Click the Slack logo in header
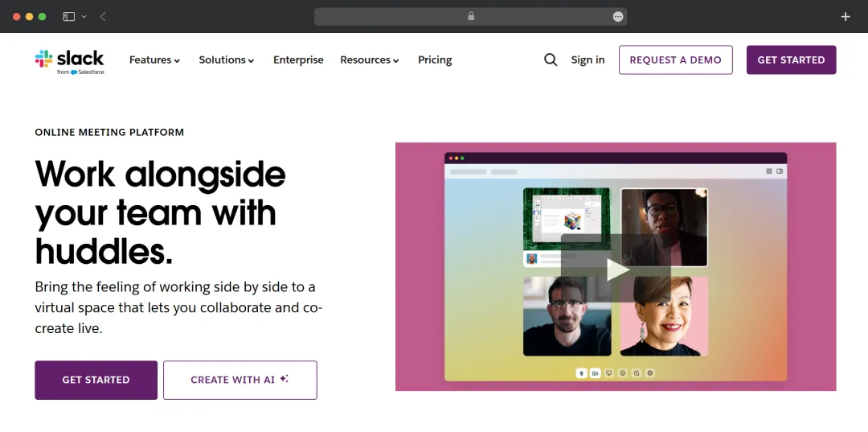The width and height of the screenshot is (868, 432). [x=69, y=61]
